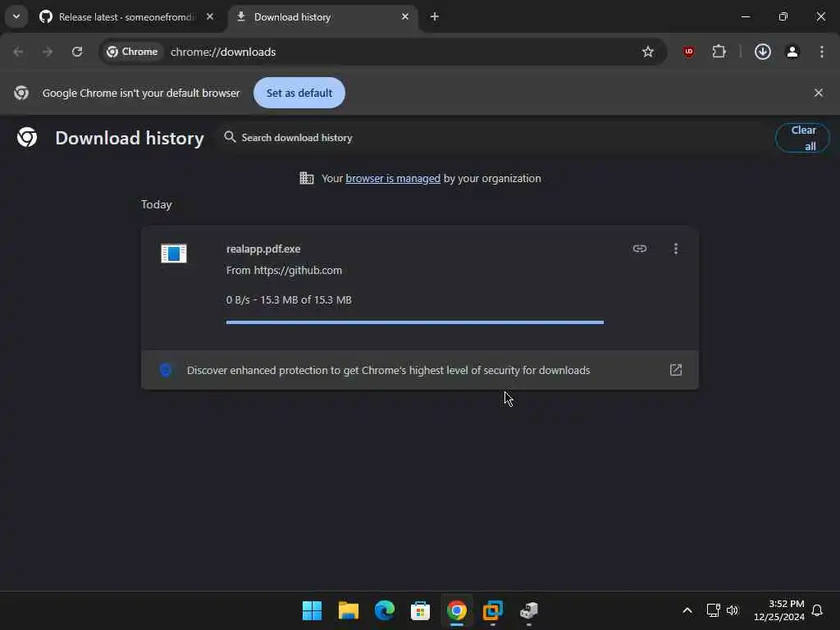Launch File Explorer from the taskbar
Screen dimensions: 840x630
(348, 610)
